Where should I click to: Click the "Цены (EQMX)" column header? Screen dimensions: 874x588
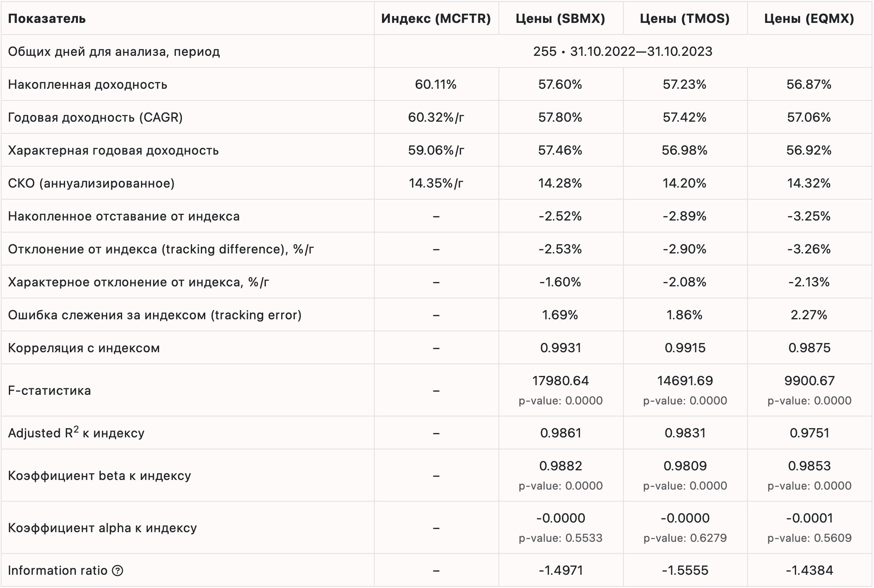[x=809, y=18]
